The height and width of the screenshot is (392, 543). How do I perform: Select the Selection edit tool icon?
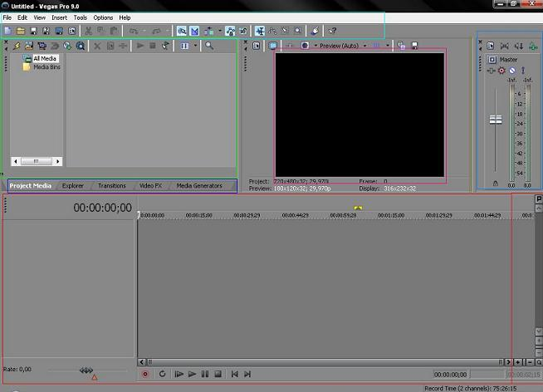[285, 31]
